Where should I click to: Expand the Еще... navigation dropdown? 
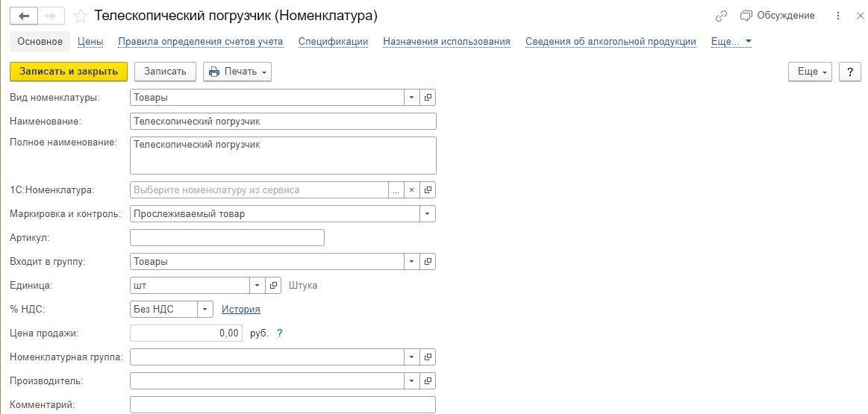[x=731, y=42]
